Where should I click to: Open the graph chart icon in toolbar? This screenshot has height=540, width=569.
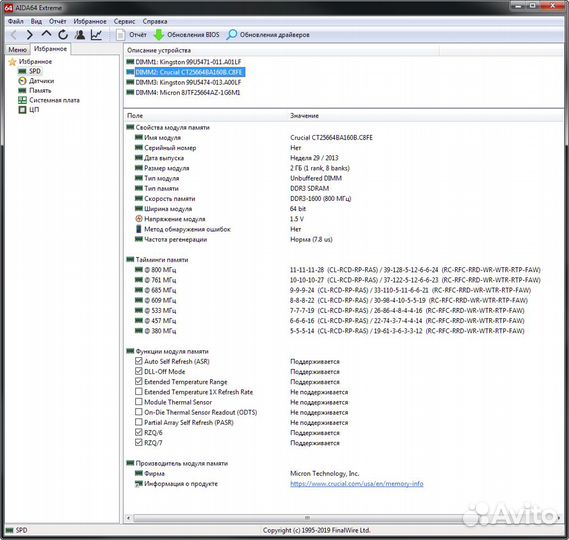click(x=96, y=35)
